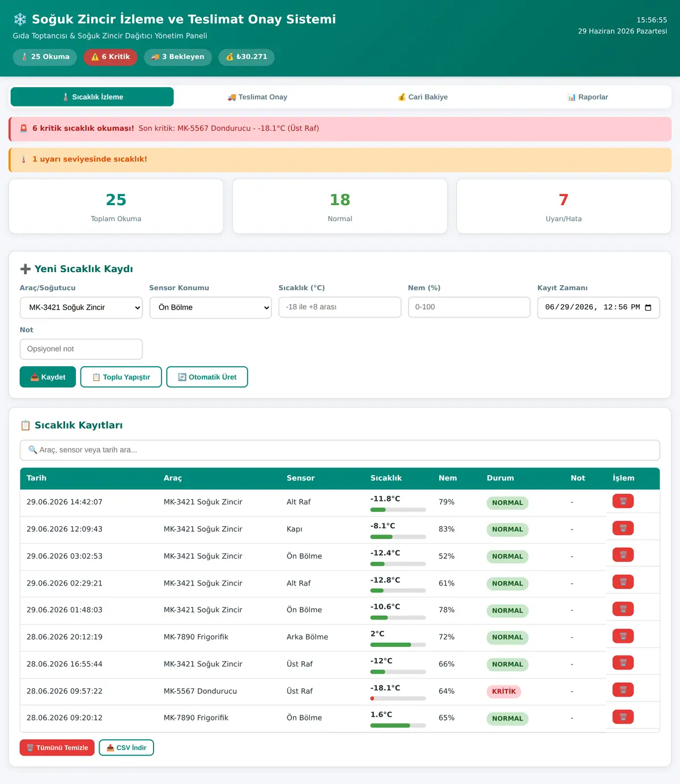The image size is (680, 784).
Task: Focus the Nem (%) input field
Action: click(469, 307)
